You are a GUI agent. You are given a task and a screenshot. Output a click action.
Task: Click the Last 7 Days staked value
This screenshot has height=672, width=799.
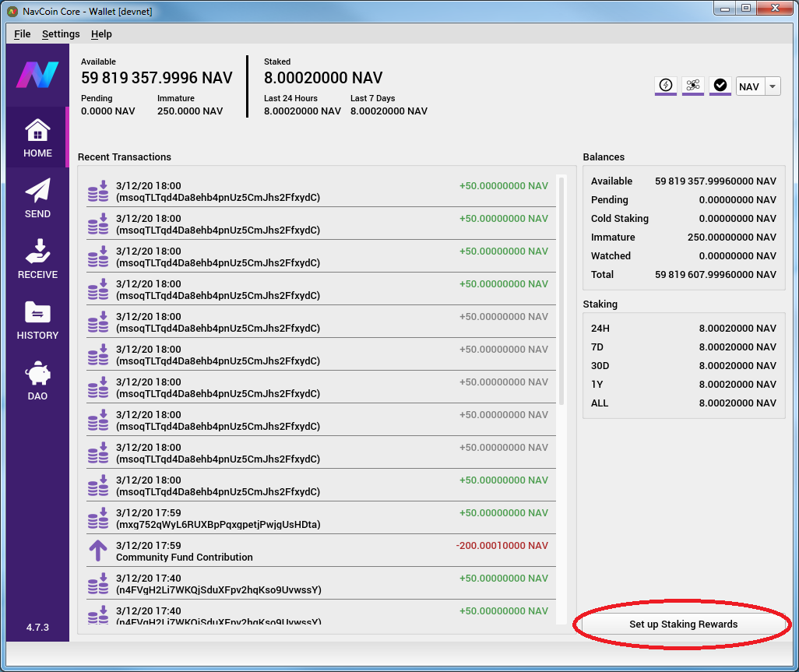[x=389, y=111]
